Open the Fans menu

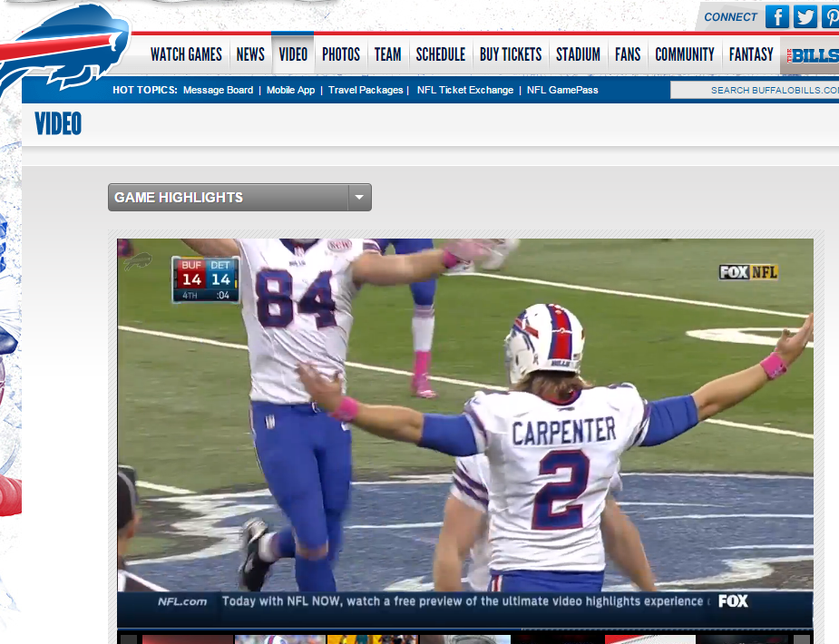pyautogui.click(x=628, y=54)
